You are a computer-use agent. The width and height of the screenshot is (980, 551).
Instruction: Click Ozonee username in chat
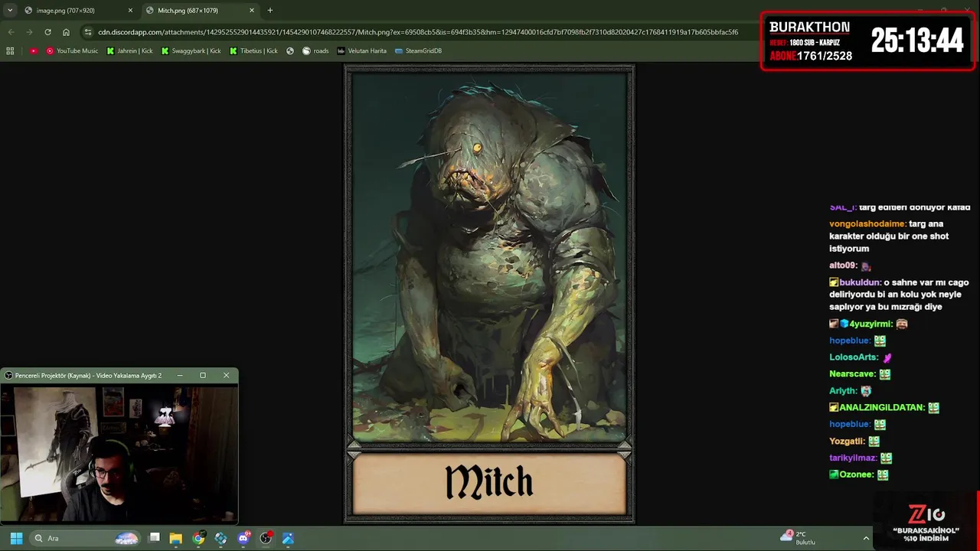click(x=856, y=474)
